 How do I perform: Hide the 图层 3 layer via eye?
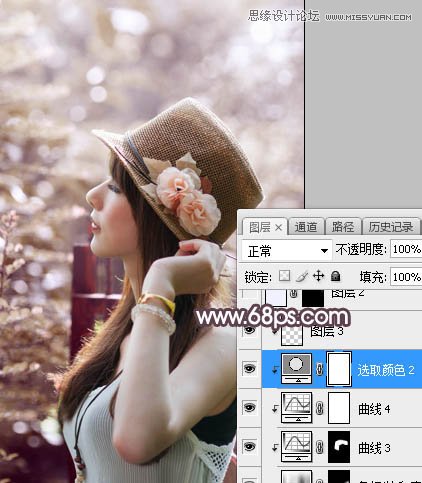pos(249,330)
